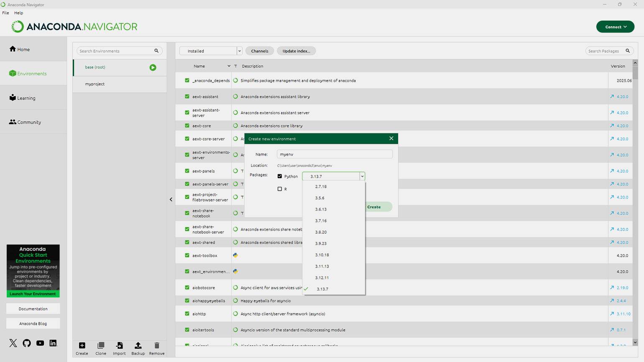
Task: Collapse the environments panel with left arrow
Action: (x=171, y=199)
